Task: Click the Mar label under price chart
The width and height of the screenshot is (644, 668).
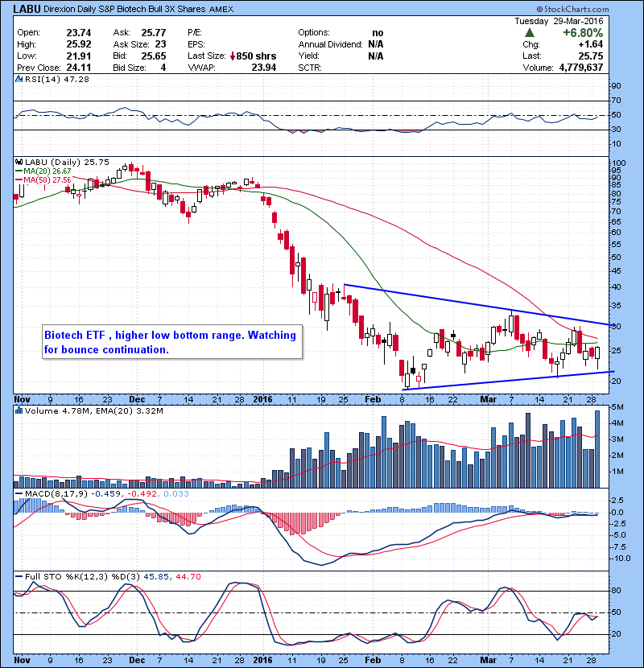Action: [488, 399]
